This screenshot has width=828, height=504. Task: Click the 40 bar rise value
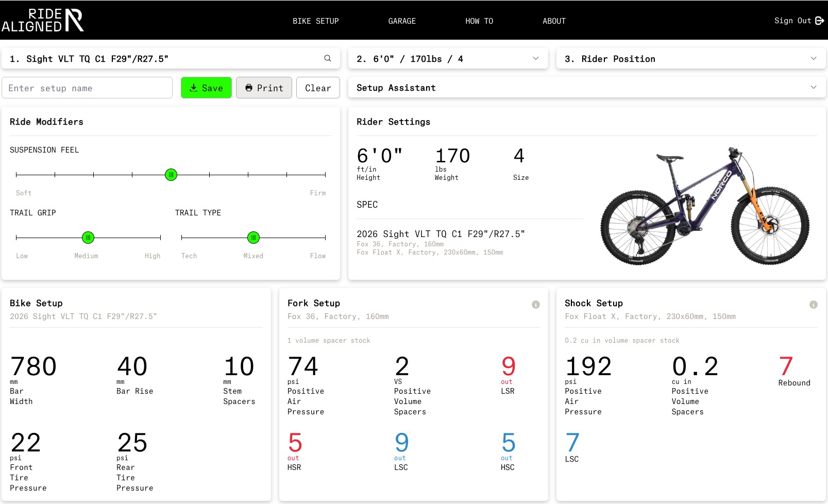click(x=132, y=366)
